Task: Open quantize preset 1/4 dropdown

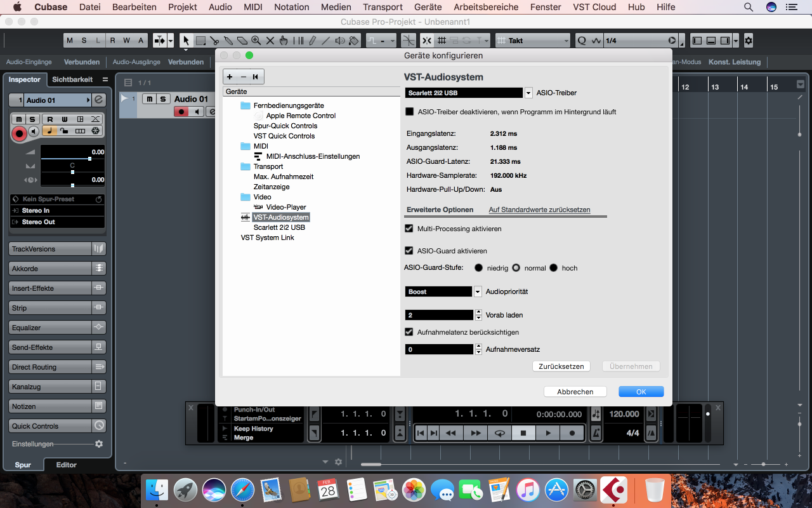Action: click(641, 41)
